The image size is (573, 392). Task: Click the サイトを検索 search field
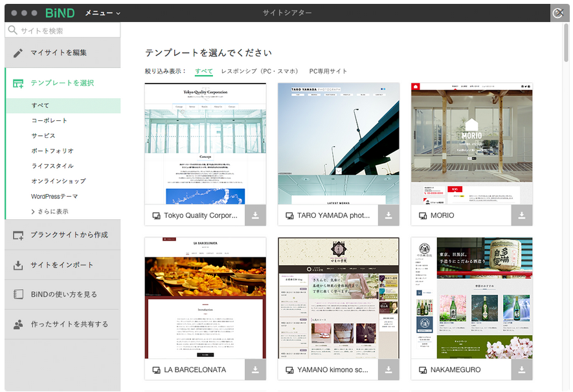tap(65, 30)
